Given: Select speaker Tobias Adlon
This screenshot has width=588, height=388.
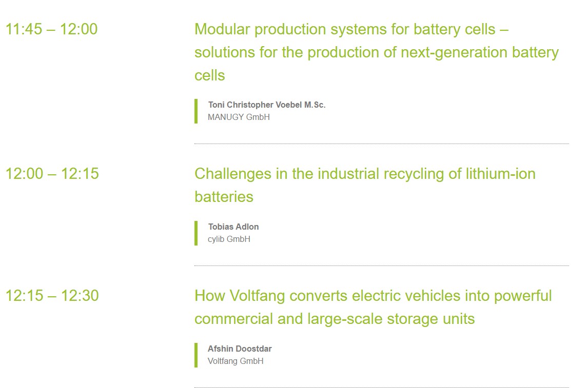Looking at the screenshot, I should click(x=233, y=227).
